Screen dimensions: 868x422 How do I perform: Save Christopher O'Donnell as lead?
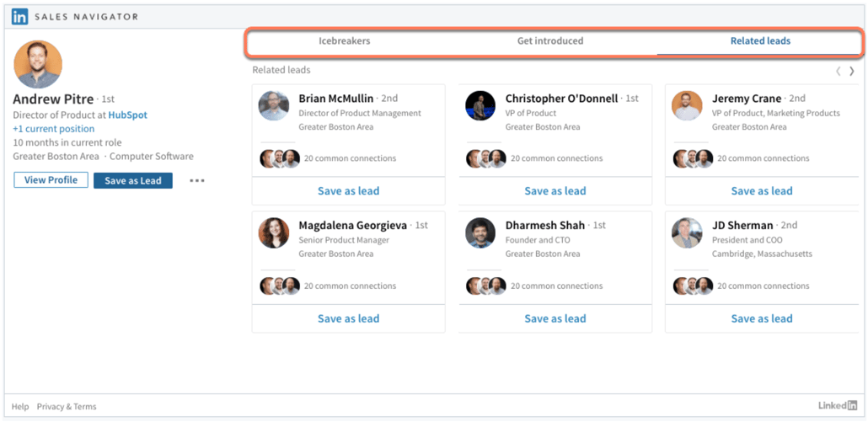pyautogui.click(x=555, y=191)
